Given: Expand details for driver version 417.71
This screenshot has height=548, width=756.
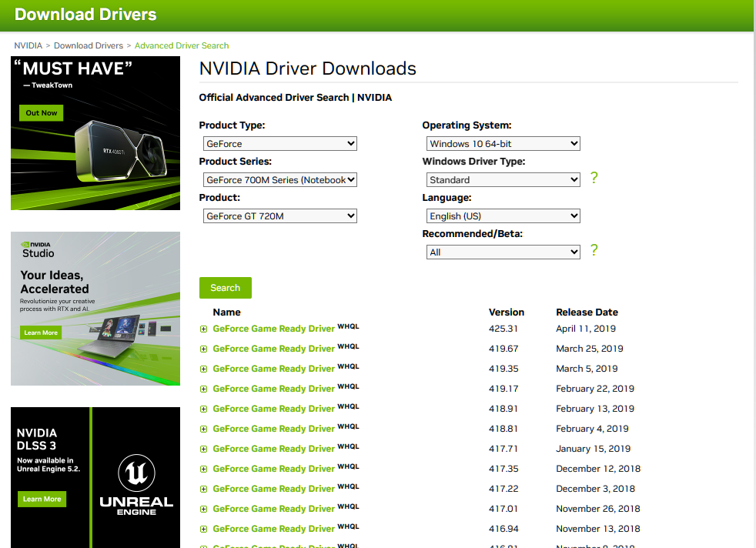Looking at the screenshot, I should [x=203, y=449].
